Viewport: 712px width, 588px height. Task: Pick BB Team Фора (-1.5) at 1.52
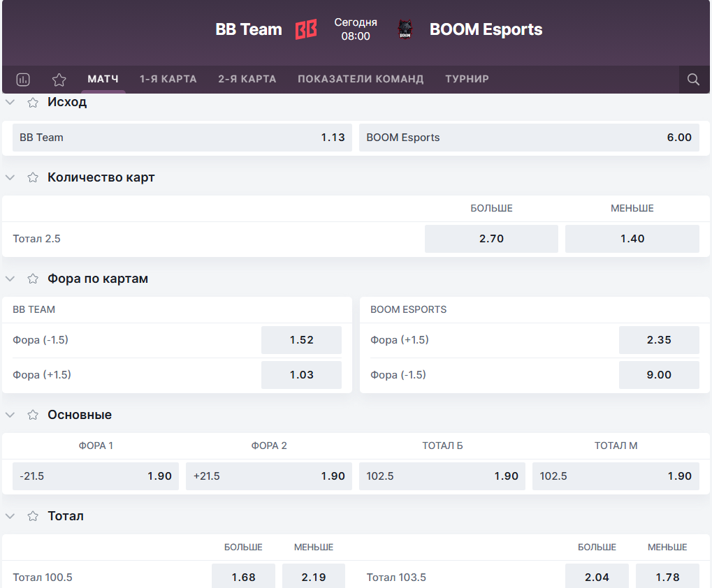click(x=302, y=340)
